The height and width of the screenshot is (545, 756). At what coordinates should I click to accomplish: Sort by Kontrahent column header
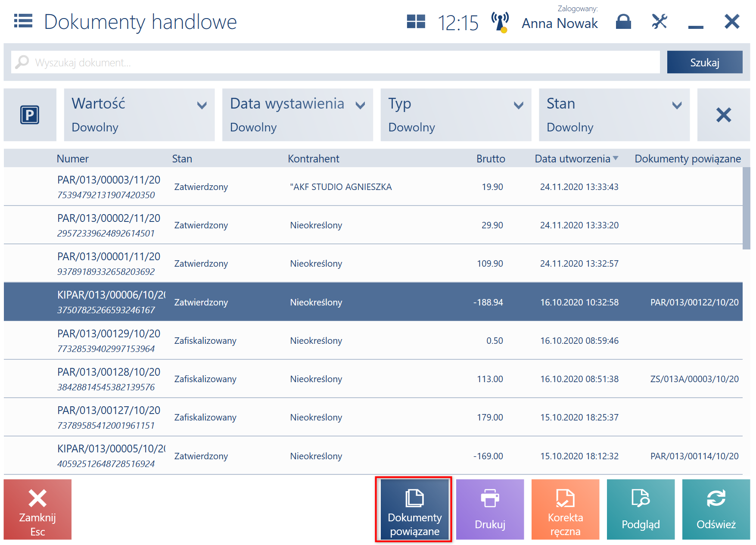coord(314,159)
